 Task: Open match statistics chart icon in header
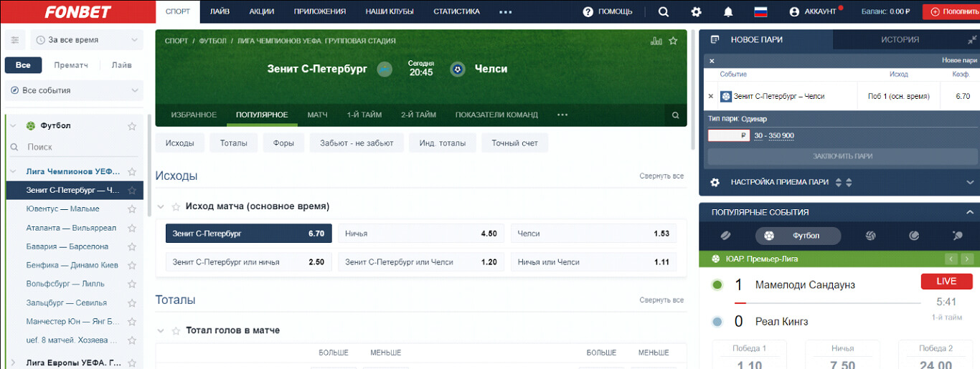(x=656, y=41)
